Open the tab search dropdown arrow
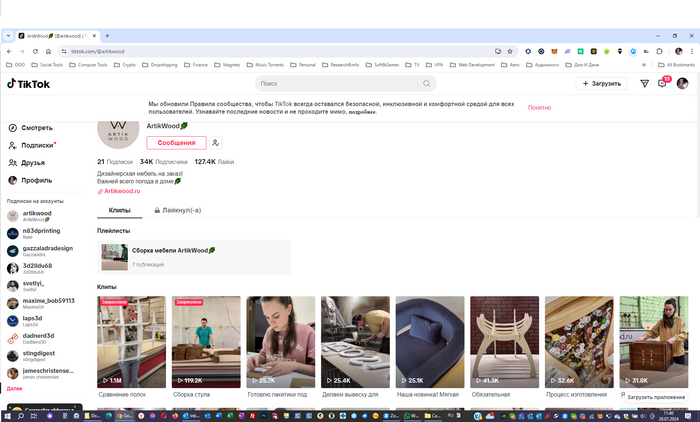 (x=8, y=36)
